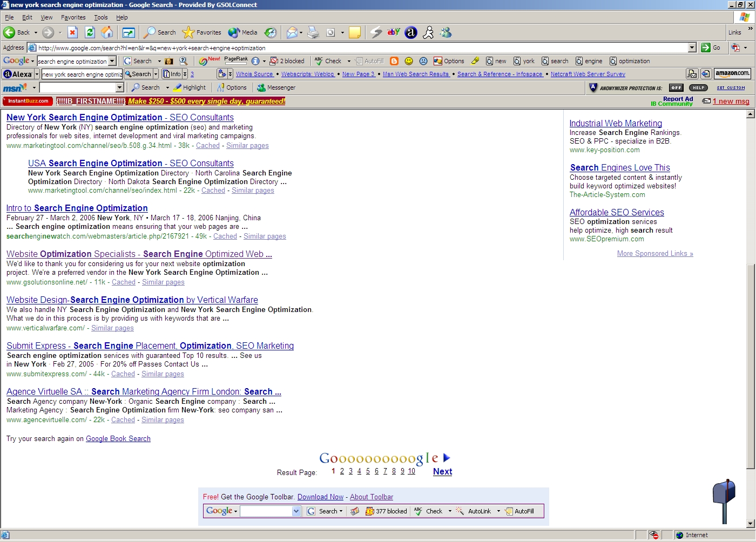Refresh the page using the green arrows icon
Screen dimensions: 756x542
(x=90, y=32)
